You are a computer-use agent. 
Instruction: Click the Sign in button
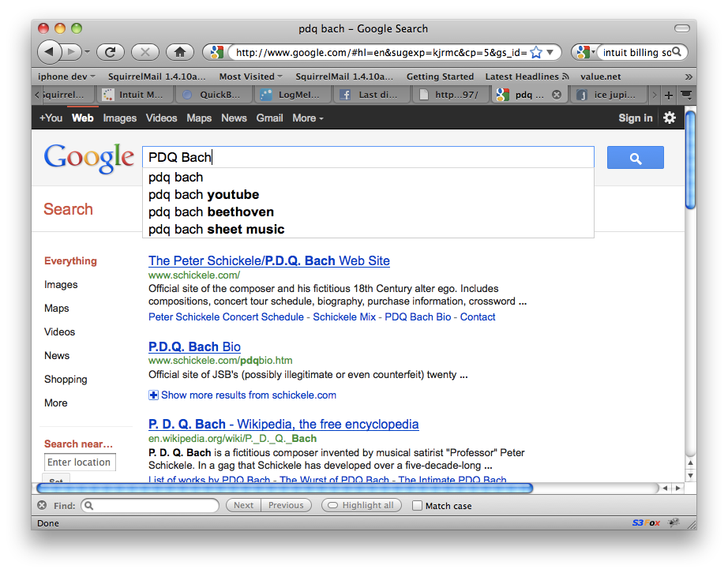pos(635,118)
